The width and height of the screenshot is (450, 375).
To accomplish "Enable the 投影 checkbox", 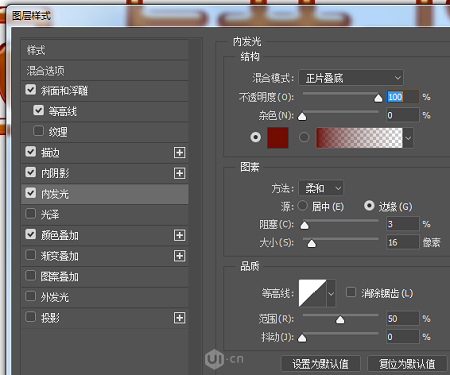I will coord(31,317).
